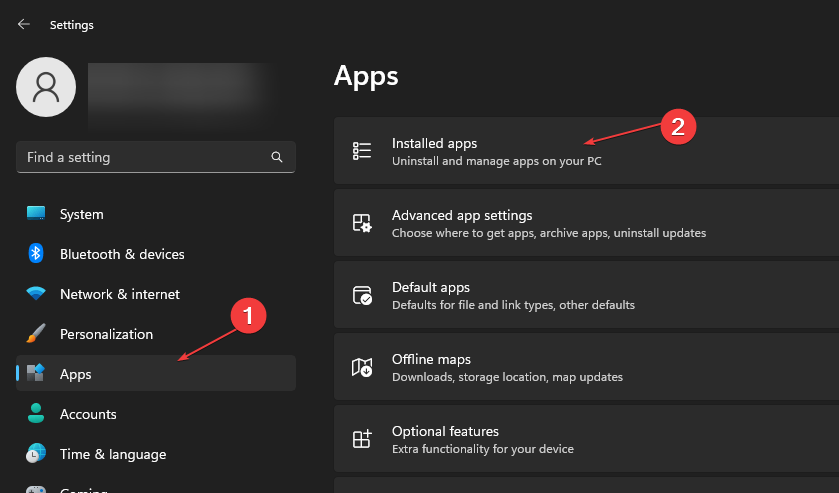Select the Bluetooth & devices icon
Viewport: 839px width, 493px height.
36,254
